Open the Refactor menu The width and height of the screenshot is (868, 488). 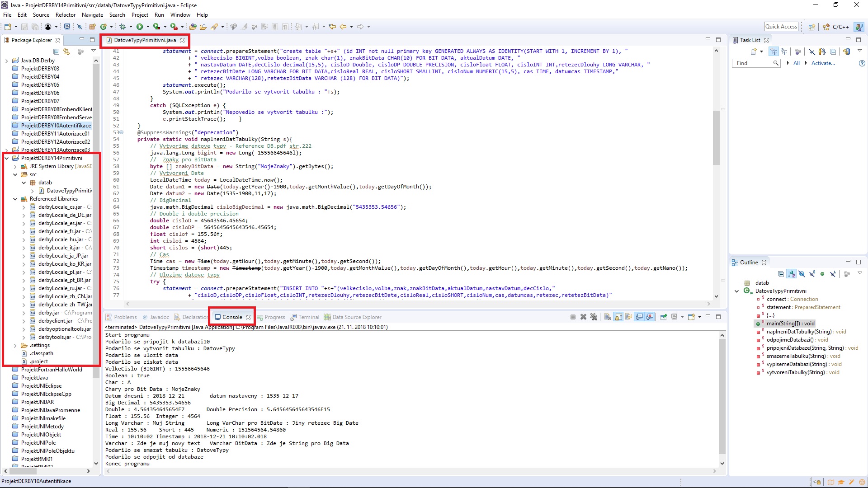[65, 14]
